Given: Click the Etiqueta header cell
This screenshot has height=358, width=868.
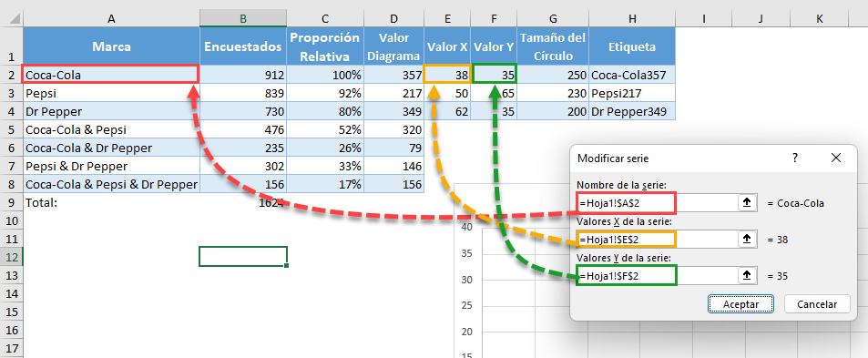Looking at the screenshot, I should 631,46.
